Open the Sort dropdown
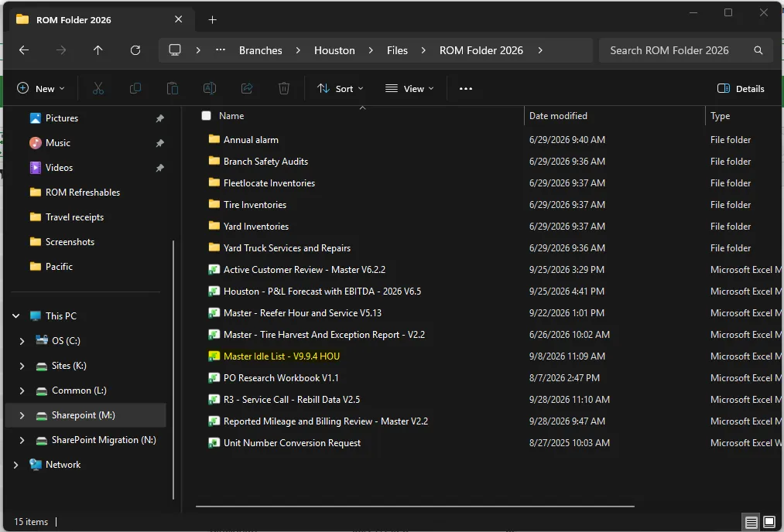784x532 pixels. click(x=340, y=88)
